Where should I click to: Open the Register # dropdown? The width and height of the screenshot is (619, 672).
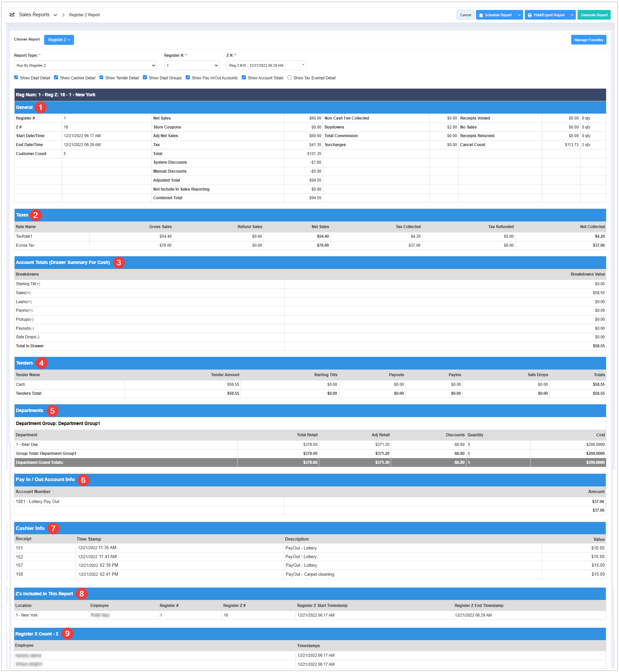(191, 65)
